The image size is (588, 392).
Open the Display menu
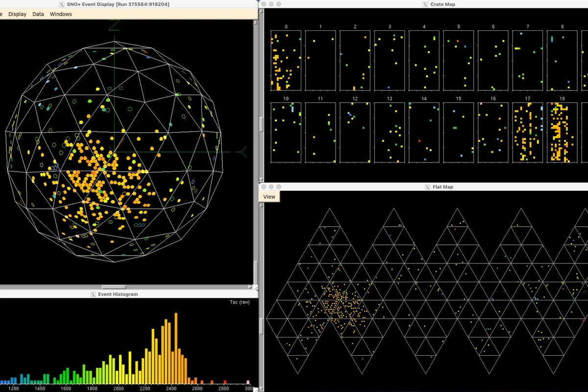(17, 14)
